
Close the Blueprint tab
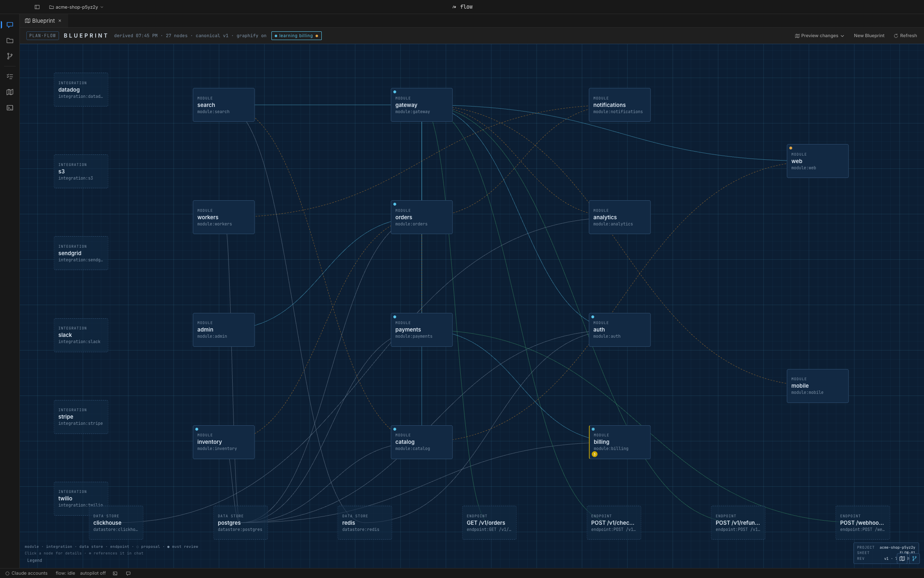point(60,21)
